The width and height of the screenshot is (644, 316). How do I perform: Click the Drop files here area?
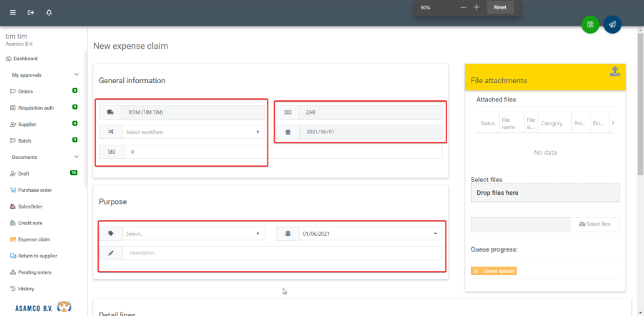pyautogui.click(x=545, y=193)
